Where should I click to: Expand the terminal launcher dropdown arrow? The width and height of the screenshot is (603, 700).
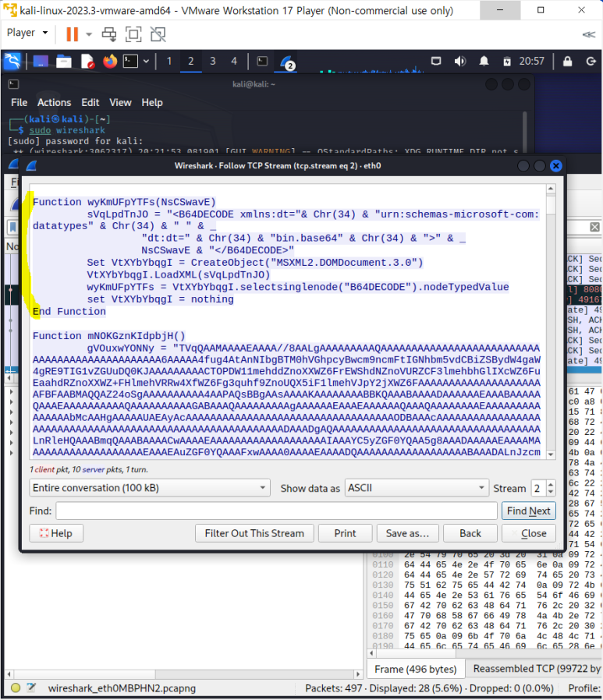click(x=146, y=61)
